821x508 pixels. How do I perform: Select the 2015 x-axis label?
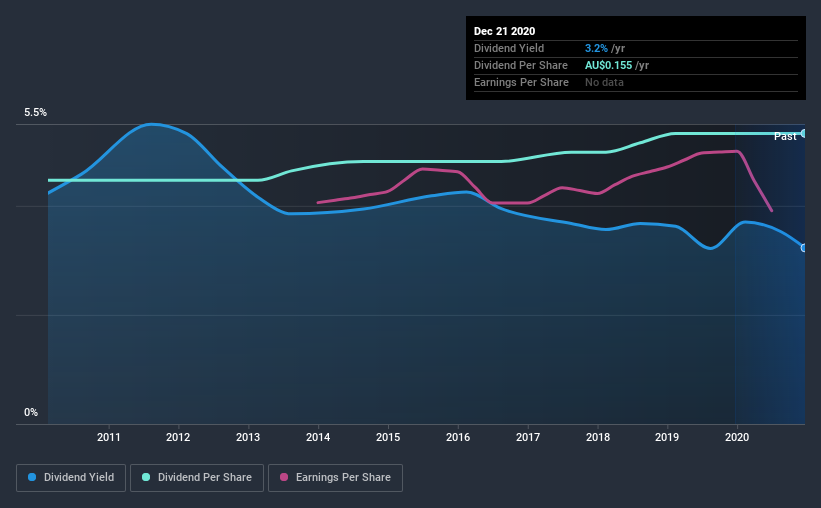point(388,437)
